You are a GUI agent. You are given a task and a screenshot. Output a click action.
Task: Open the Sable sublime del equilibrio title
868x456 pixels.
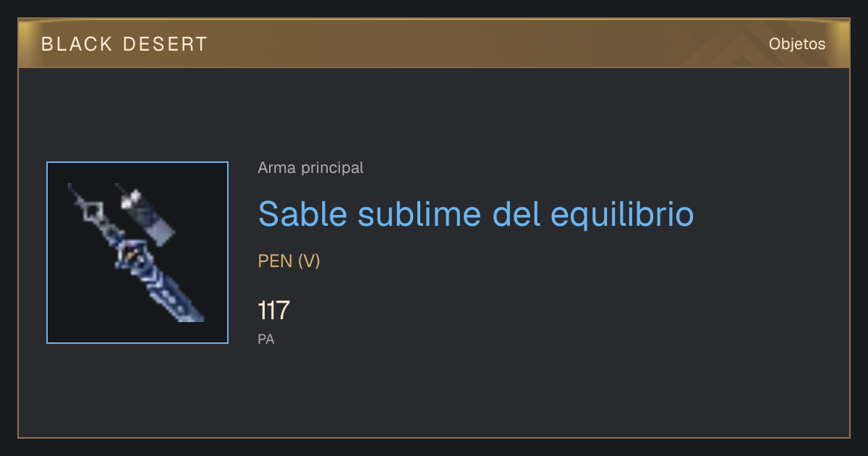(x=476, y=214)
